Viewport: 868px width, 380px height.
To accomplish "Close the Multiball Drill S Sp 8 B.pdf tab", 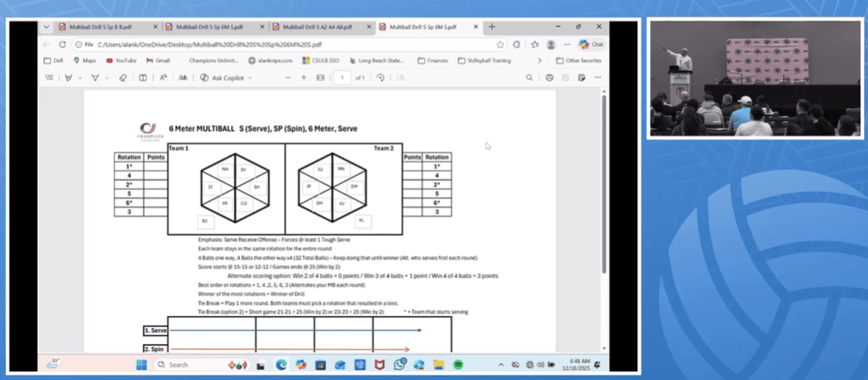I will tap(155, 27).
